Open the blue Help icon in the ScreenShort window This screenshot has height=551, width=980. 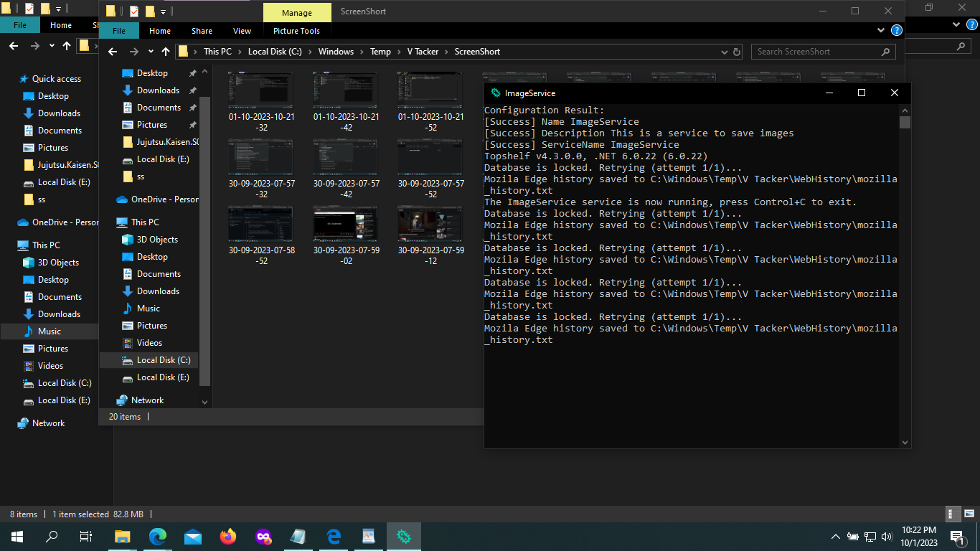pos(896,31)
